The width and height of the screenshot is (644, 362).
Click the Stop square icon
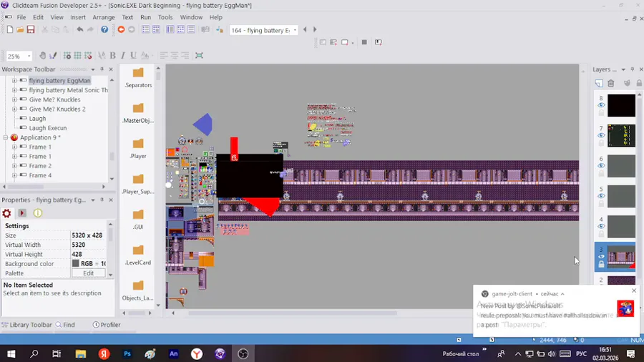364,42
